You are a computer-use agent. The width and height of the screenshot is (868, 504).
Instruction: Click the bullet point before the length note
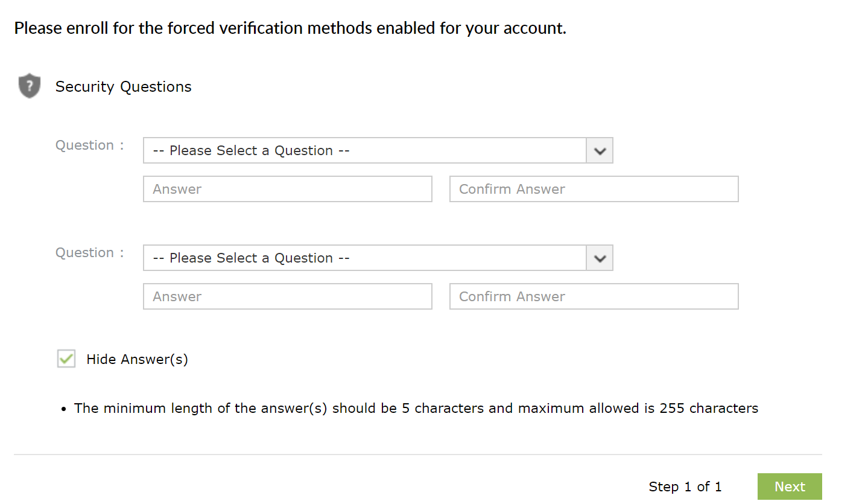click(64, 409)
